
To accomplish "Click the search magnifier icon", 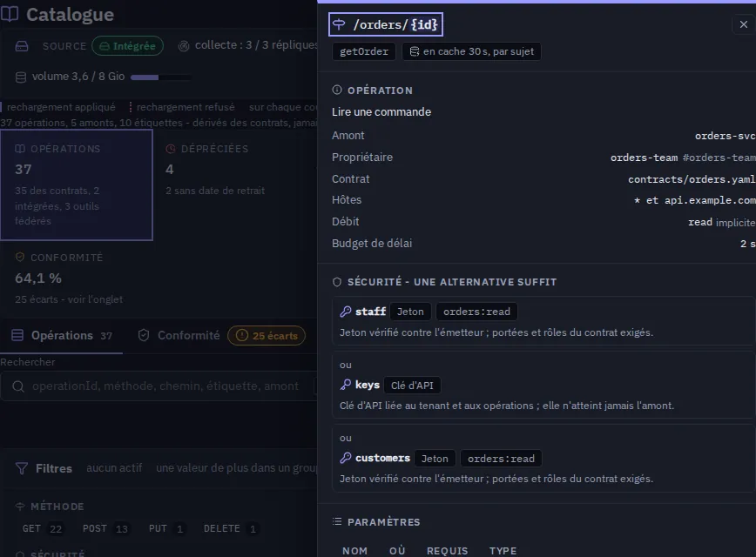I will tap(18, 386).
